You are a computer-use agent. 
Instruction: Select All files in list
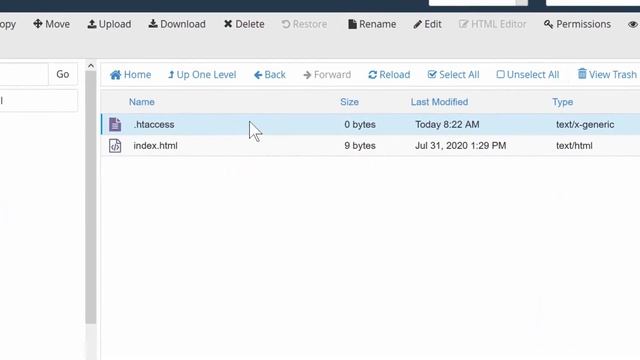453,75
